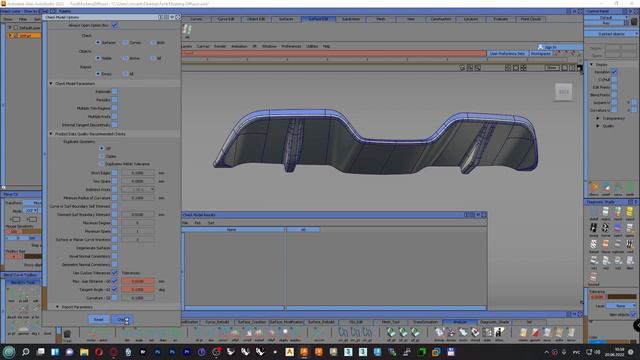640x360 pixels.
Task: Toggle the Short Edges checkbox
Action: coord(114,173)
